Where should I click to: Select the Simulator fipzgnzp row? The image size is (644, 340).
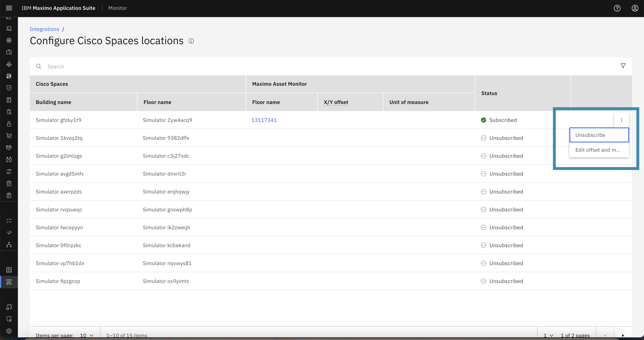tap(331, 281)
